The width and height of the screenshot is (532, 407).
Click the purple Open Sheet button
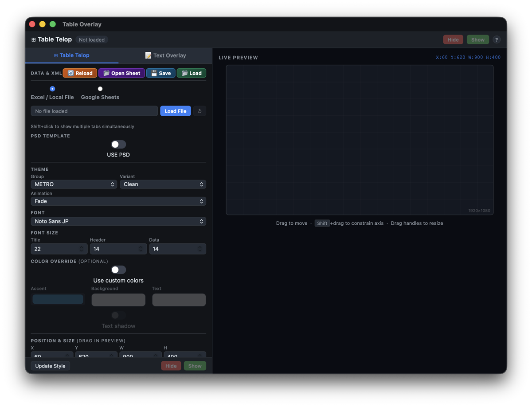click(121, 73)
